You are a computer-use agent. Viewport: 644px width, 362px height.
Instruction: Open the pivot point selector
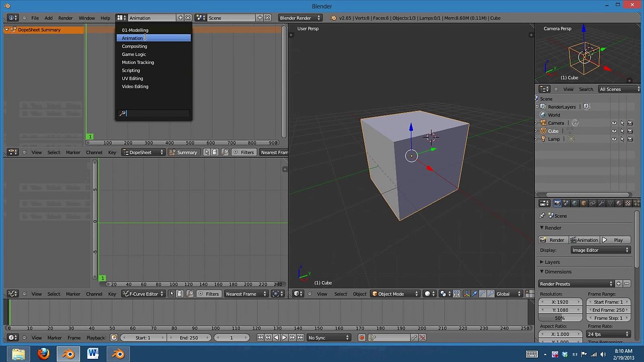click(x=445, y=294)
